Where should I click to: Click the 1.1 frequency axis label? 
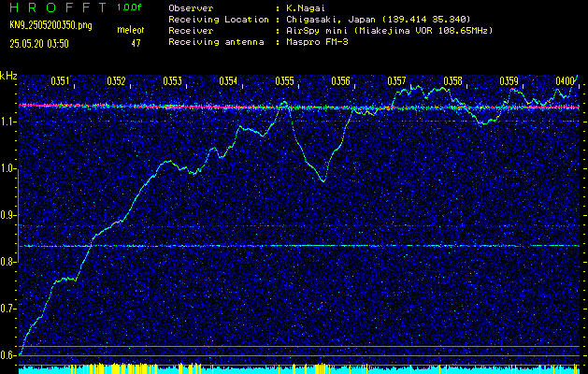coord(7,122)
